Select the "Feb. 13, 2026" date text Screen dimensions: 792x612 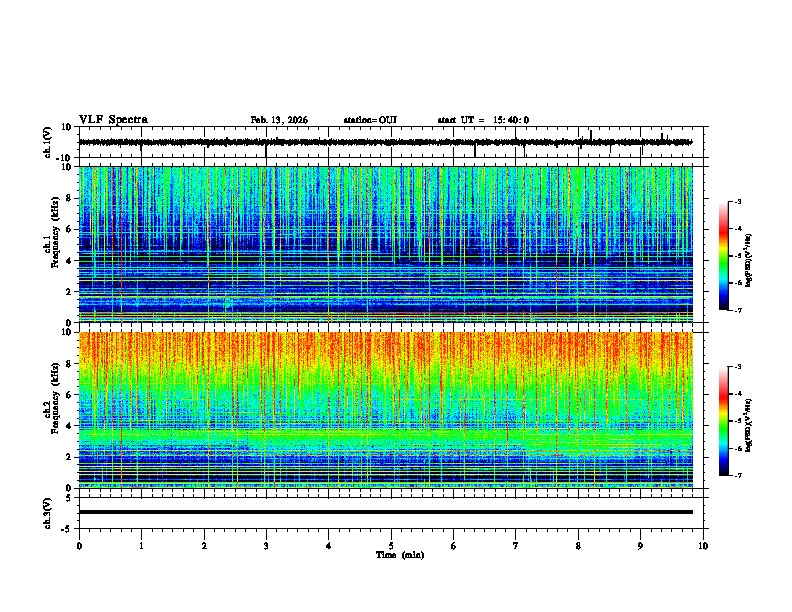click(279, 120)
